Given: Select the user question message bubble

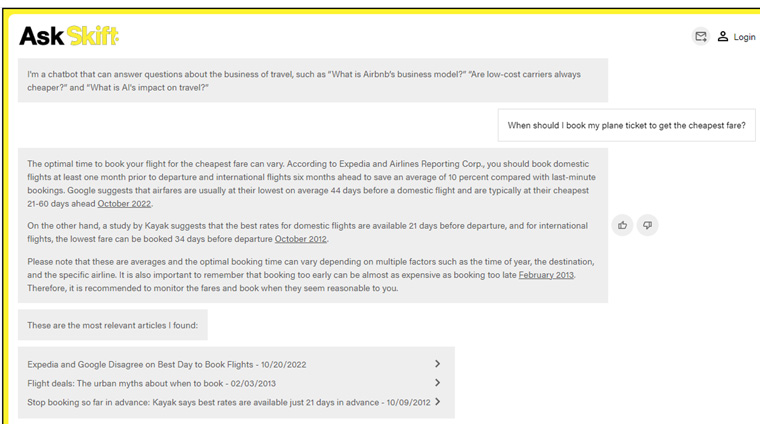Looking at the screenshot, I should pos(626,126).
